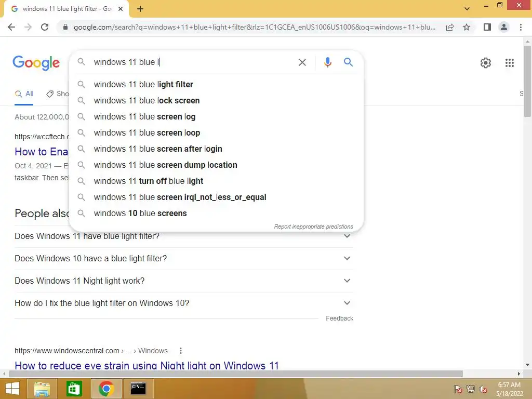Pick suggestion 'windows 10 blue screens'
The height and width of the screenshot is (399, 532).
coord(216,214)
